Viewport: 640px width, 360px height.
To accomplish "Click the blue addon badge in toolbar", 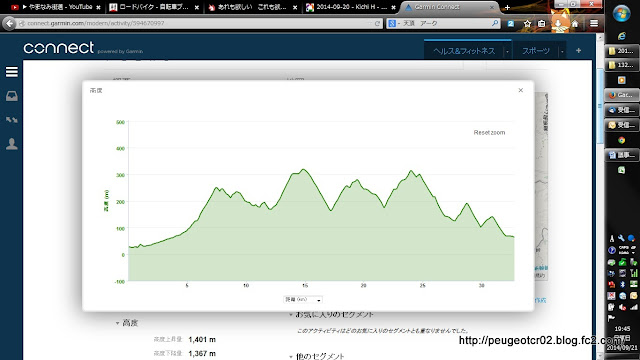I will point(511,24).
